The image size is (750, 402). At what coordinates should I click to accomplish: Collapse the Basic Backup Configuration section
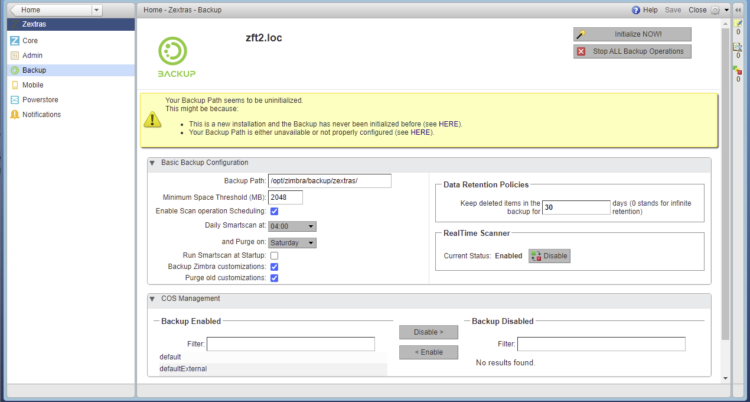coord(152,163)
